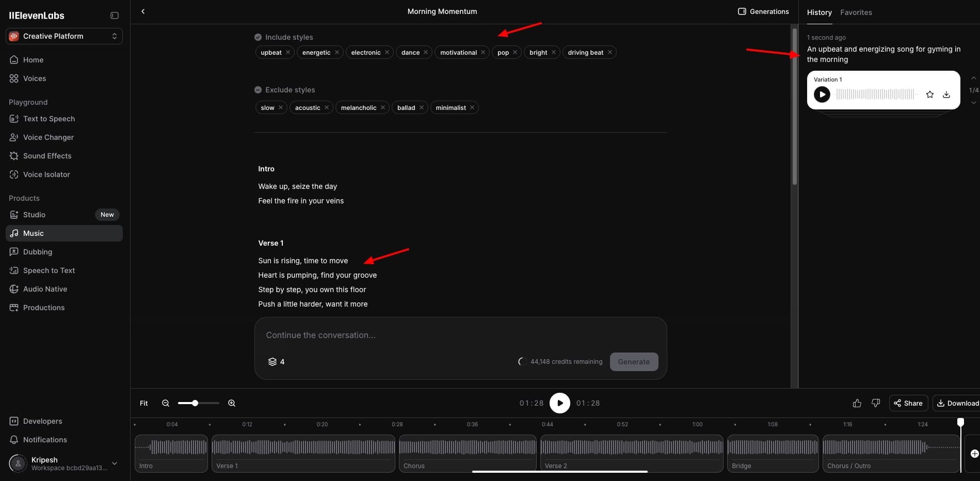This screenshot has height=481, width=980.
Task: Toggle the Generations panel
Action: tap(763, 11)
